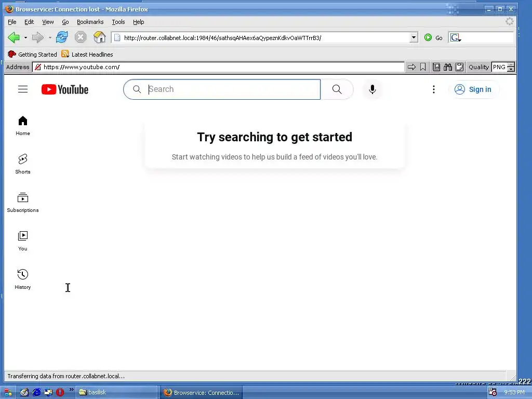Screen dimensions: 532x399
Task: Click the Firefox Forward arrow button
Action: click(x=37, y=37)
